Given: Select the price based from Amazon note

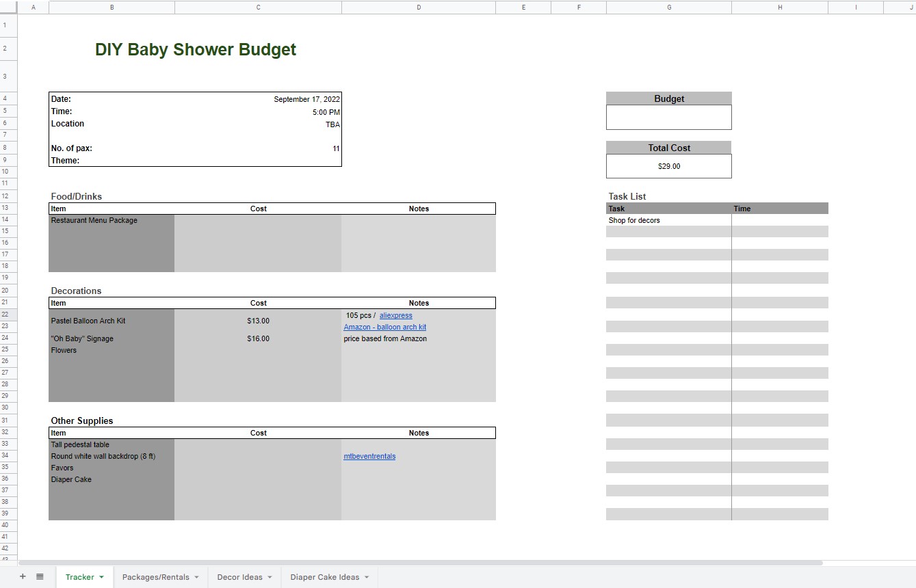Looking at the screenshot, I should (x=419, y=338).
